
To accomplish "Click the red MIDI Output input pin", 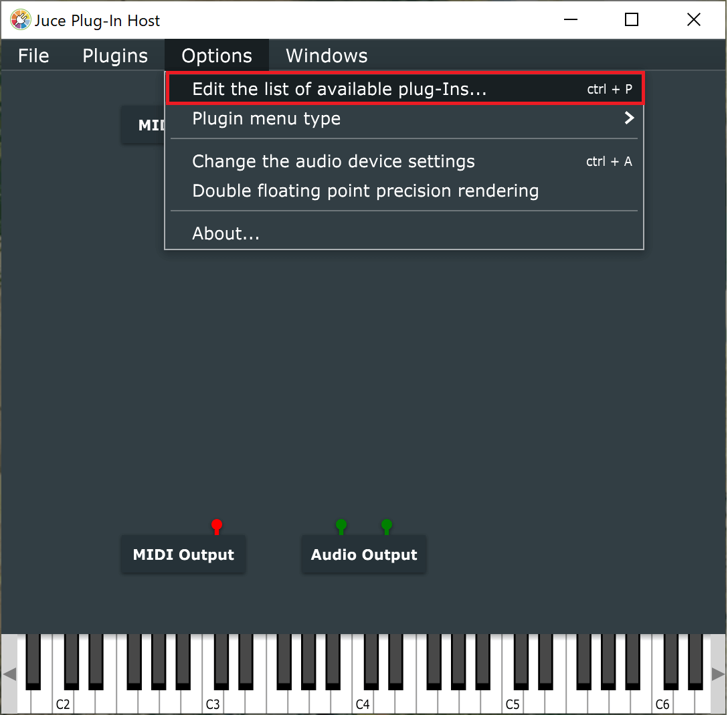I will 217,526.
